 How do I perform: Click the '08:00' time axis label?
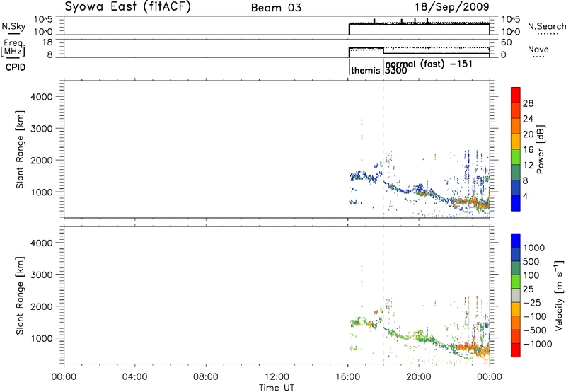tap(206, 377)
